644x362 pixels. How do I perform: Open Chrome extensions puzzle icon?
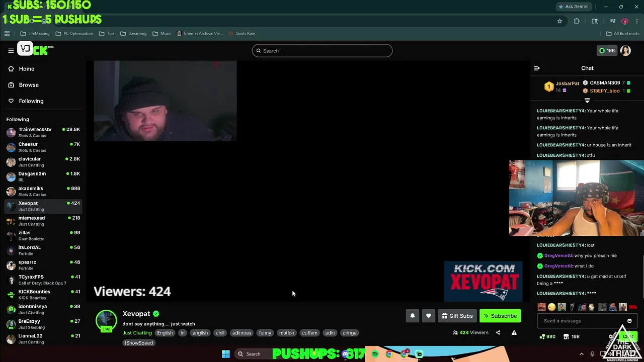(577, 21)
